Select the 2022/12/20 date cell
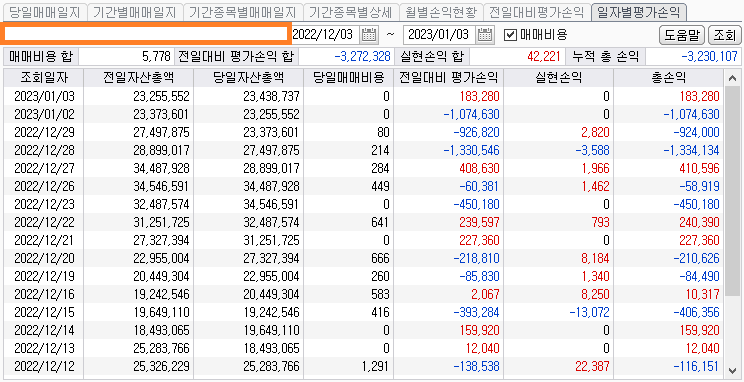Image resolution: width=744 pixels, height=382 pixels. pyautogui.click(x=44, y=258)
